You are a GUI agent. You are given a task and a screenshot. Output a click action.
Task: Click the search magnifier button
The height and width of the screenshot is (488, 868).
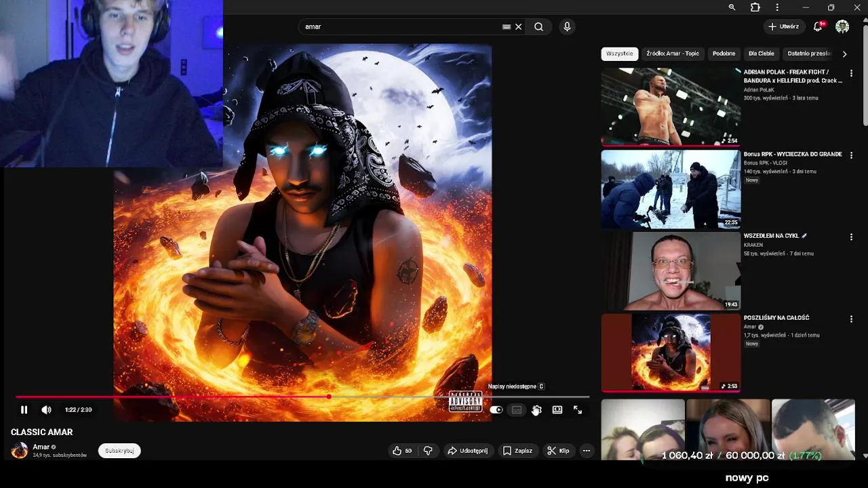(538, 26)
